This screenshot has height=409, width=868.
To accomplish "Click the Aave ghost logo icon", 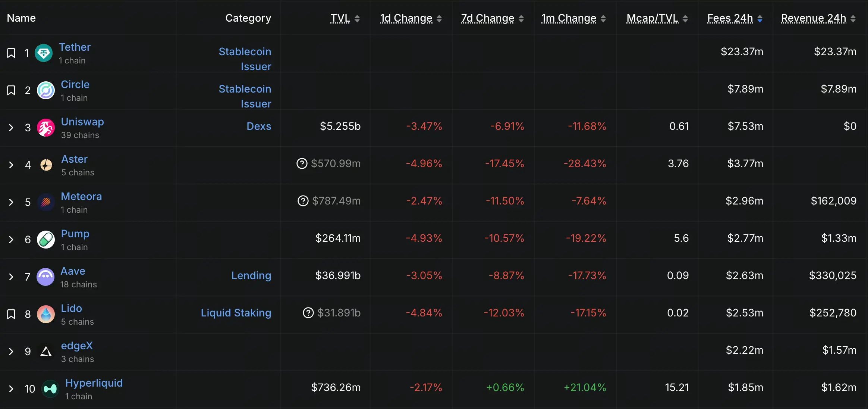I will coord(45,277).
